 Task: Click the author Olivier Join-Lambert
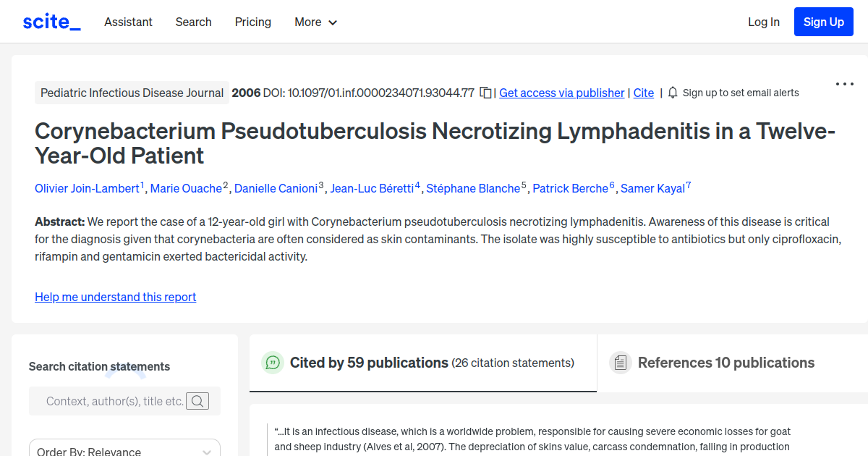point(87,188)
